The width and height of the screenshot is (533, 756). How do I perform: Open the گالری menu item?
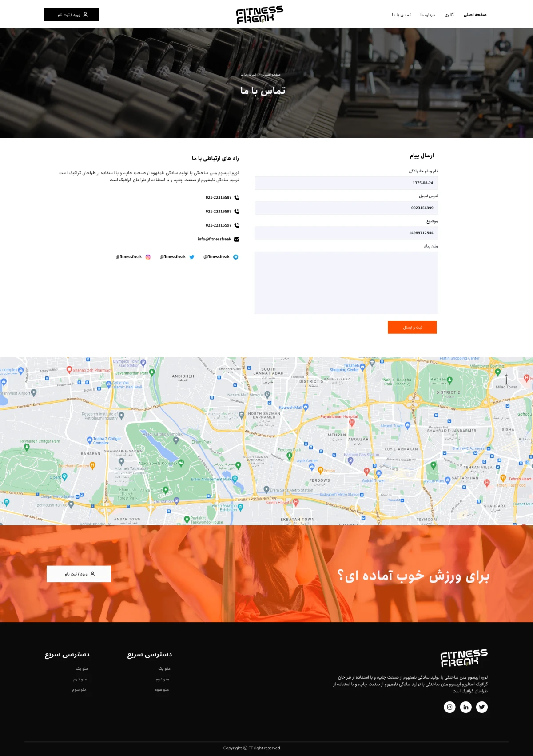click(x=449, y=15)
